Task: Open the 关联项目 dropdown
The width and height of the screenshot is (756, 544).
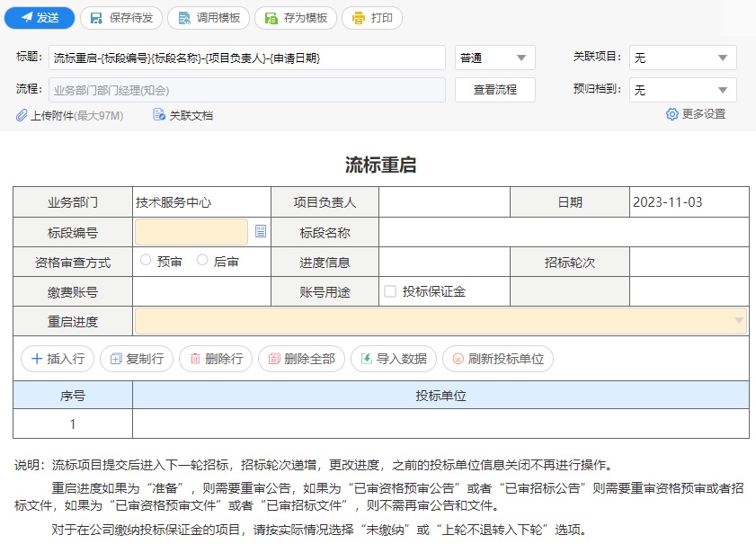Action: click(x=682, y=58)
